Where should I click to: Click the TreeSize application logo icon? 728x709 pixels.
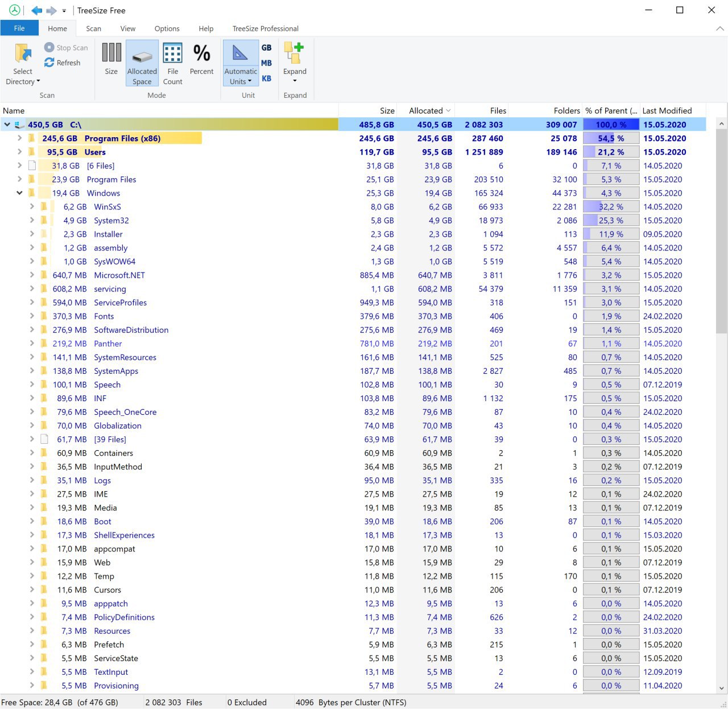tap(15, 10)
